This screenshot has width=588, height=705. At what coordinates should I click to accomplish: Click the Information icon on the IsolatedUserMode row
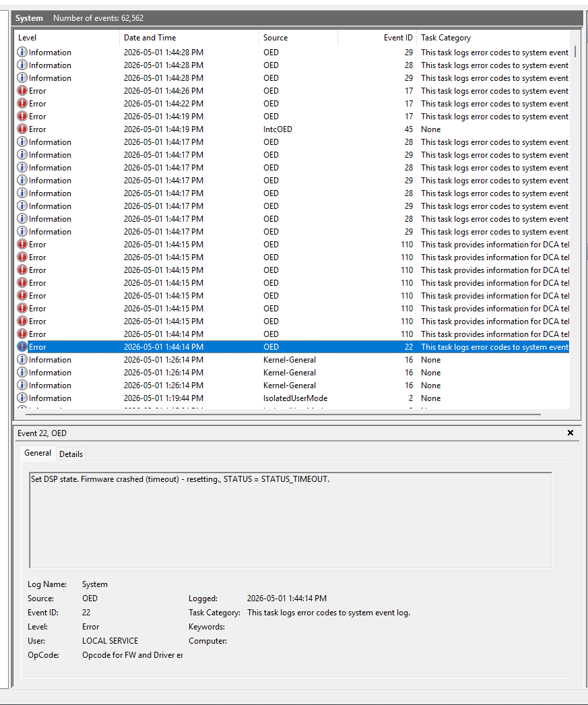pos(22,398)
